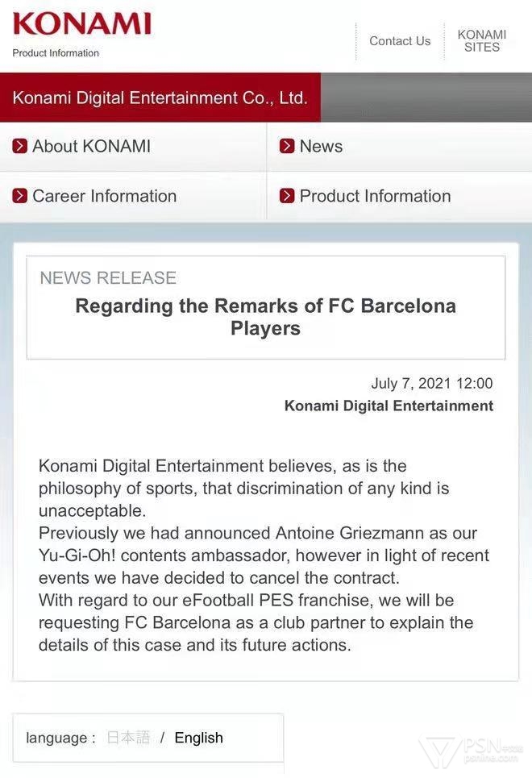Click the KONAMI logo
532x778 pixels.
click(81, 23)
